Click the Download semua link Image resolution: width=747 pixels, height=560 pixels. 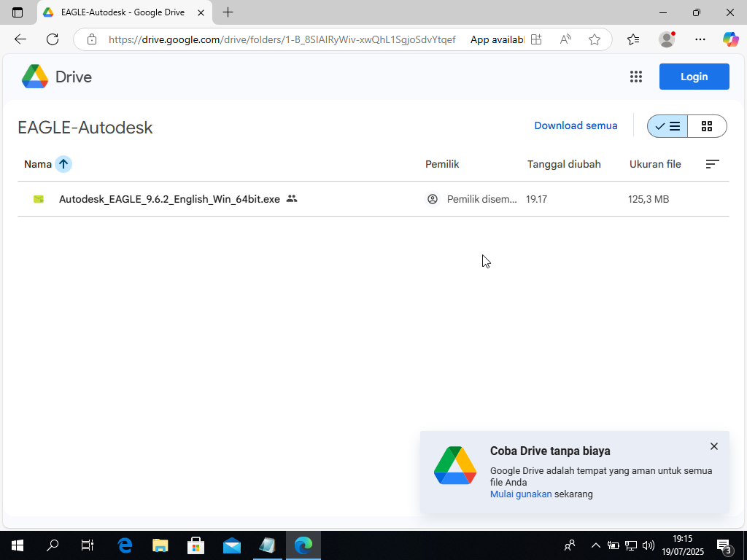click(x=576, y=125)
